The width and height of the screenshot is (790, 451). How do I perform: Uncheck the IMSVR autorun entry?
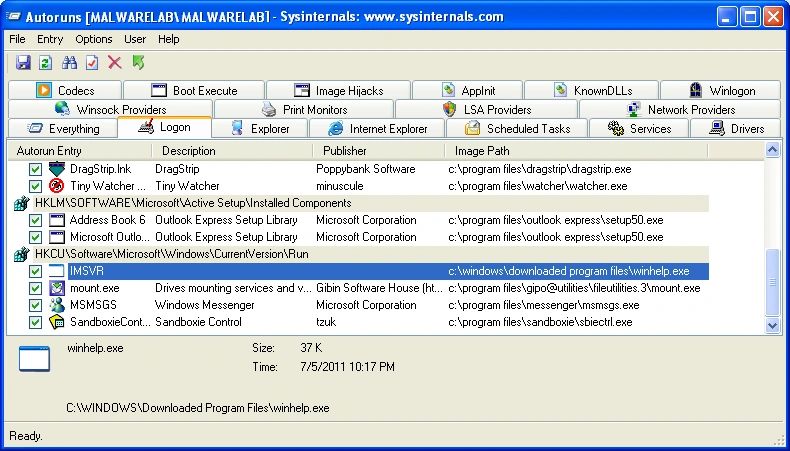(x=36, y=271)
